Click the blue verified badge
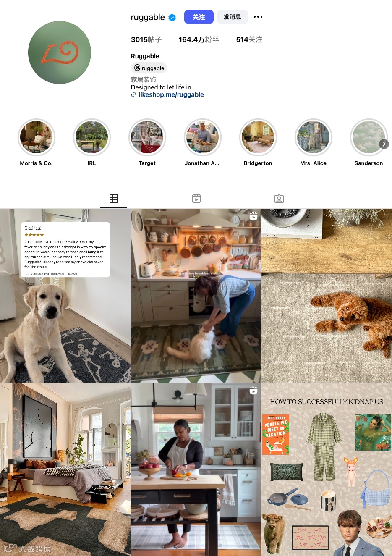This screenshot has height=556, width=392. click(x=172, y=18)
